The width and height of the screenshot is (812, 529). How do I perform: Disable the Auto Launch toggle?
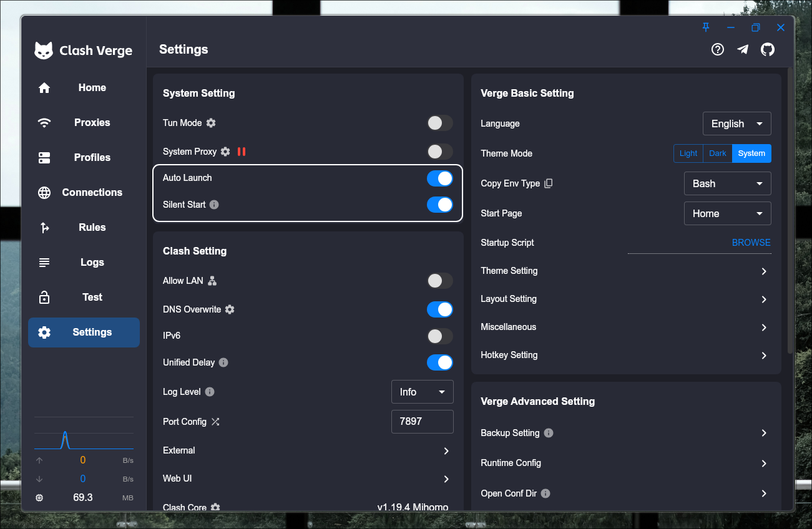439,178
